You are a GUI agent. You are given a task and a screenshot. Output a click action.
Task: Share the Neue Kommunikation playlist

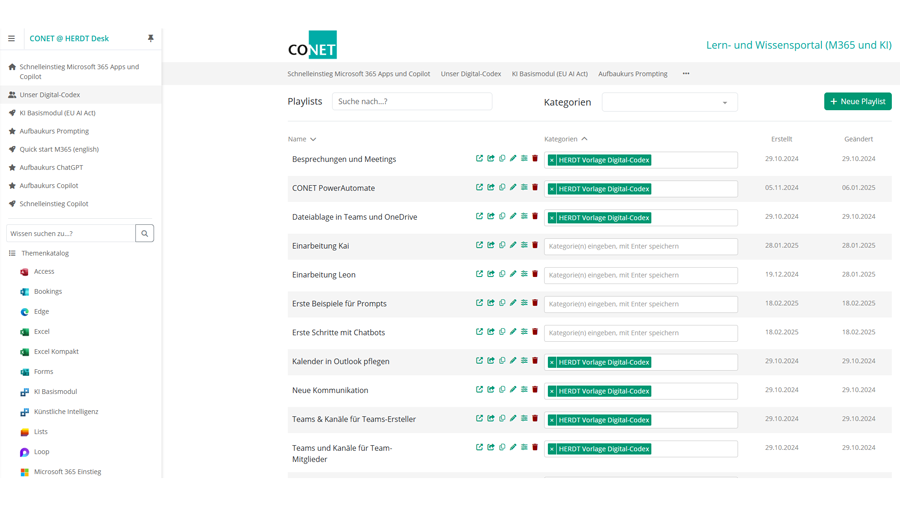491,390
